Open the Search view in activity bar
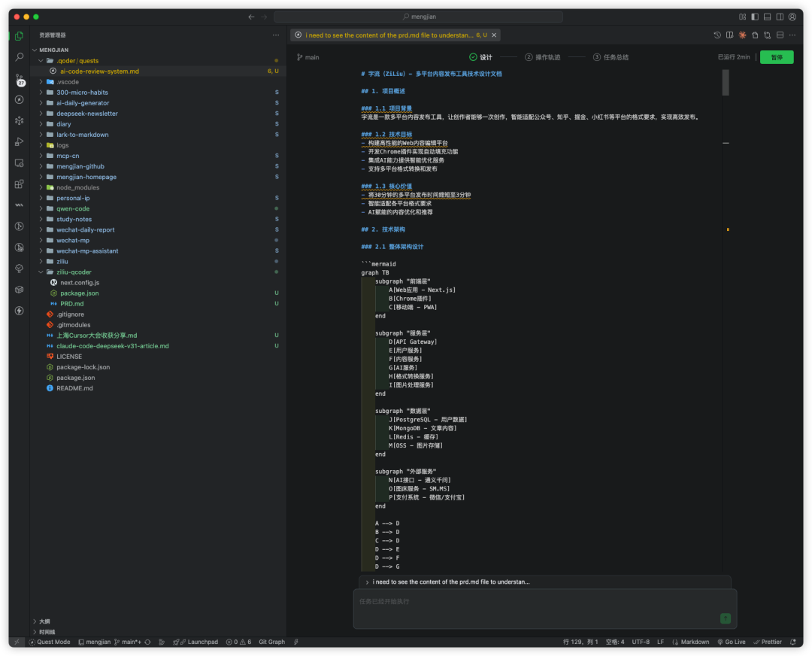The image size is (812, 656). click(19, 57)
